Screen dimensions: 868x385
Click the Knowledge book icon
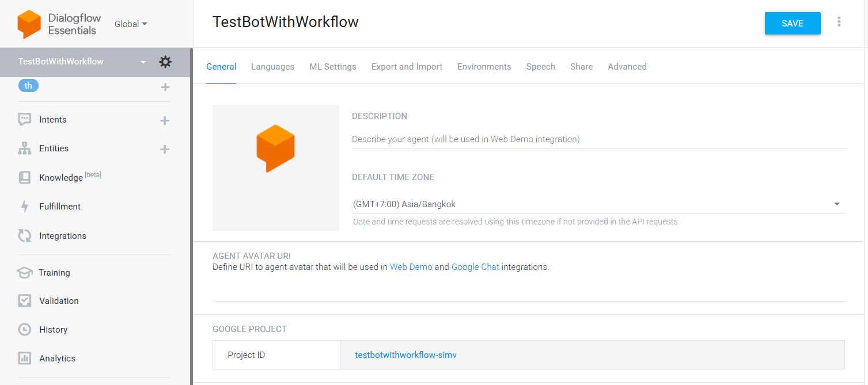click(x=25, y=177)
